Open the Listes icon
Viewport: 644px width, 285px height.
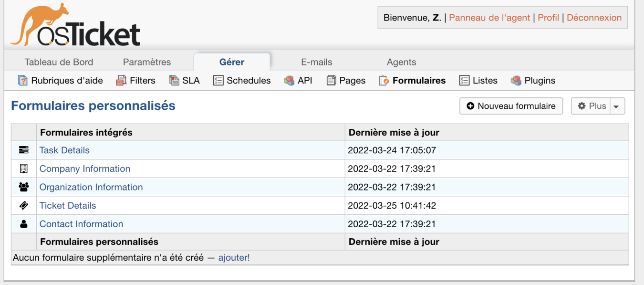[464, 81]
